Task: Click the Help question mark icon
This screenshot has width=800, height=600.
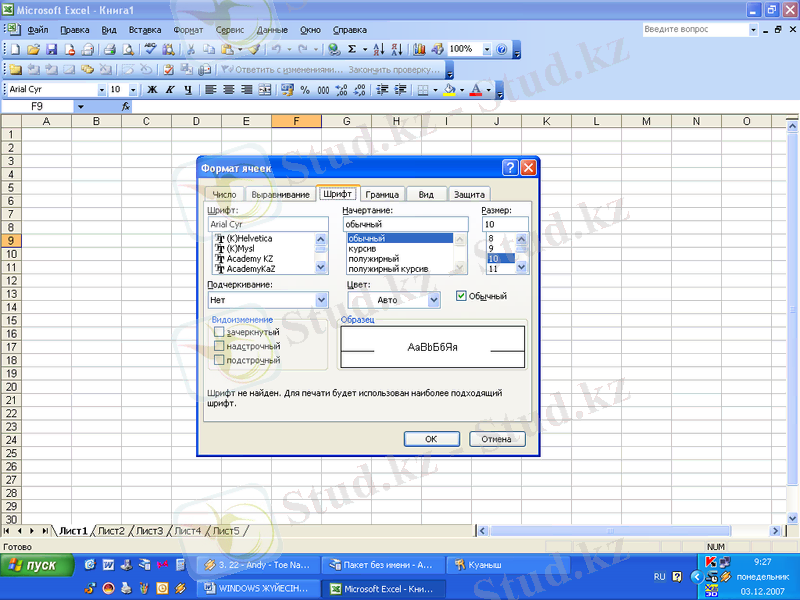Action: click(502, 49)
